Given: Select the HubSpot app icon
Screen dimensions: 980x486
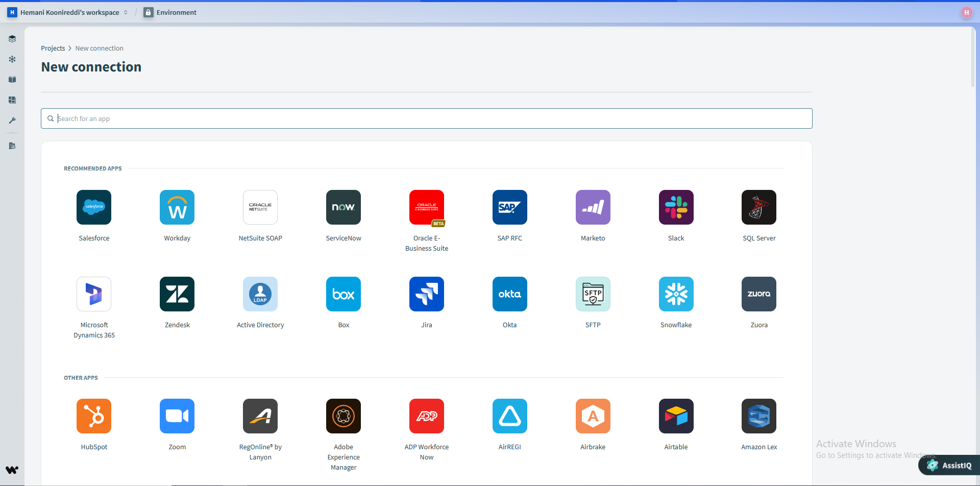Looking at the screenshot, I should (94, 416).
